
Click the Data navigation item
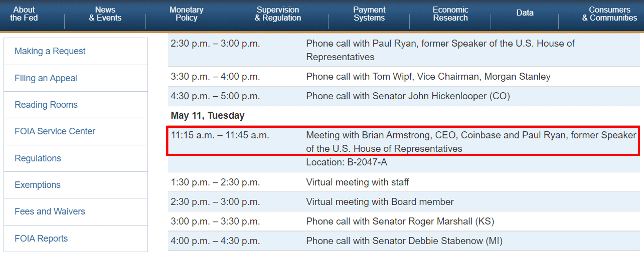coord(525,13)
